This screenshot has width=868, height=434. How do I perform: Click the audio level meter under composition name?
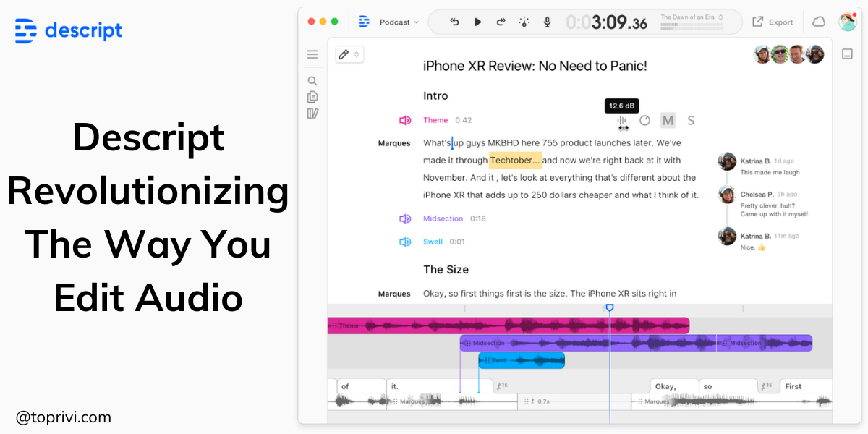[x=692, y=26]
